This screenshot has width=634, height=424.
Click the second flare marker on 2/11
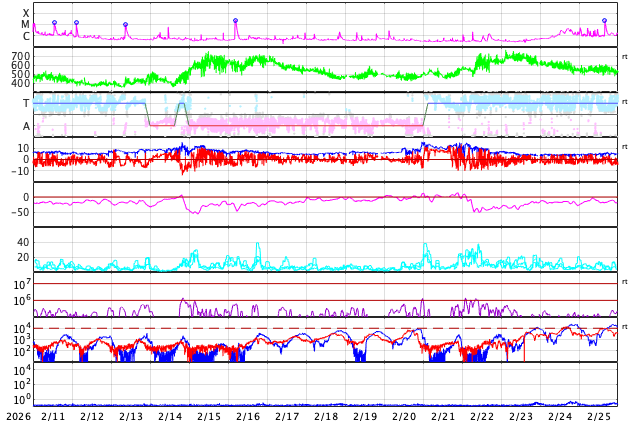pos(76,22)
